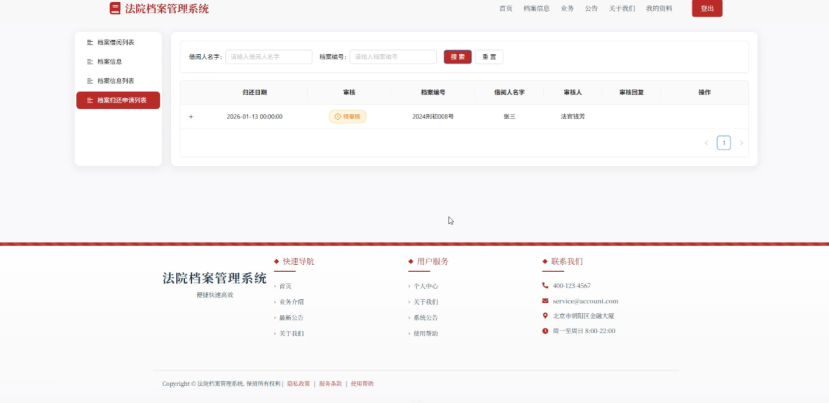Viewport: 829px width, 403px height.
Task: Click the 待审核 status badge
Action: click(x=347, y=116)
